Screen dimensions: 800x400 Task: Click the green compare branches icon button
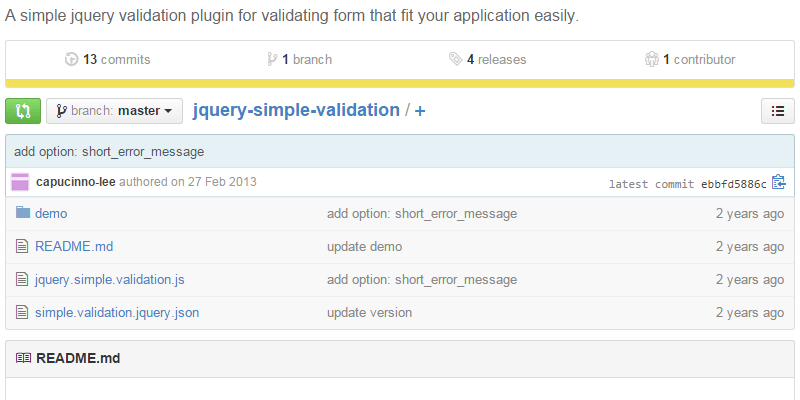(23, 111)
